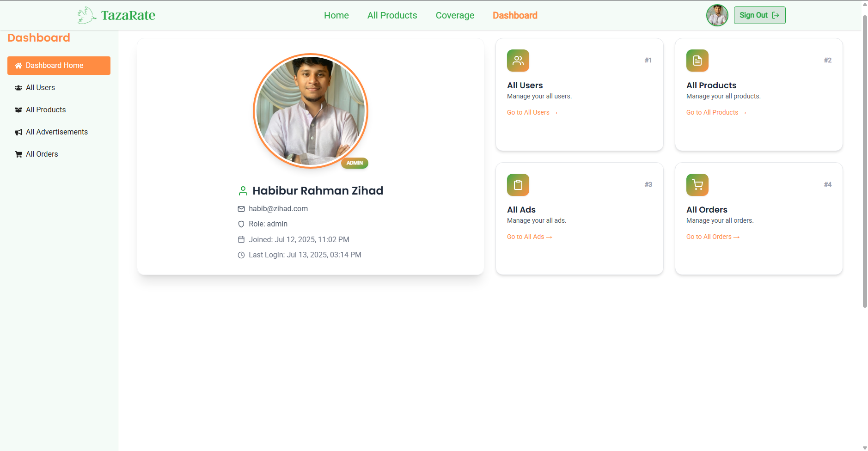Screen dimensions: 868x451
Task: Open All Products in the sidebar
Action: 59,110
